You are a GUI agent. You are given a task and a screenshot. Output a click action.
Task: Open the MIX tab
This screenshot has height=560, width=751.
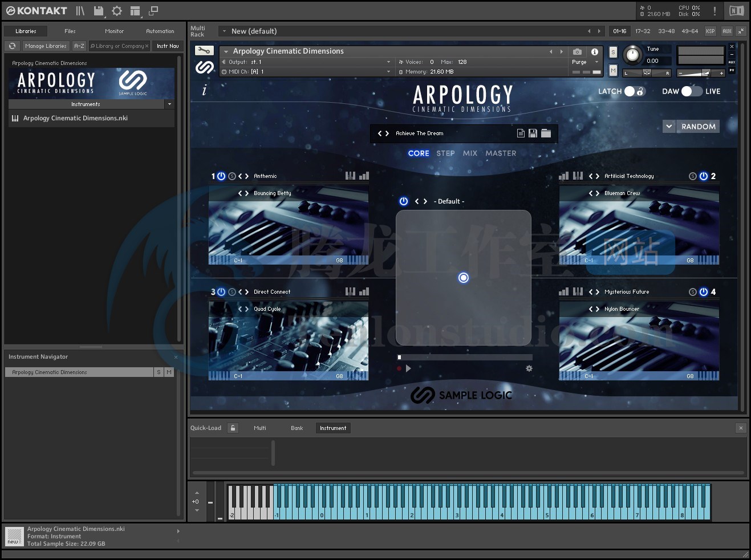coord(470,153)
